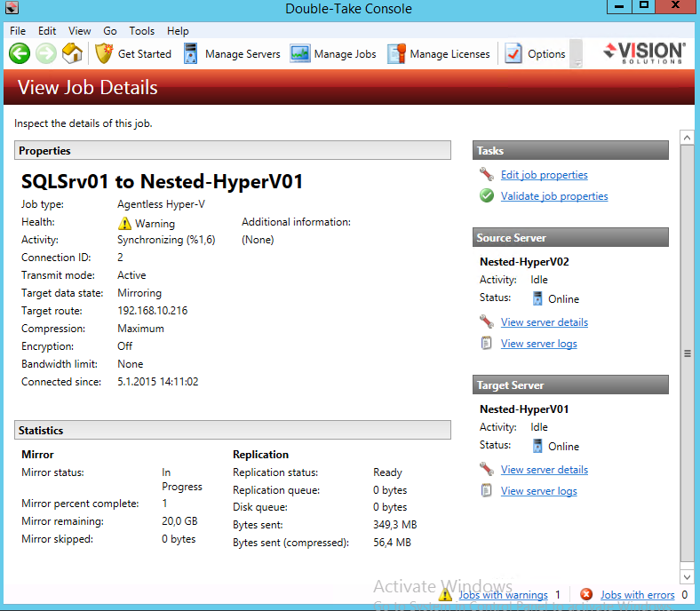Open Source Server View server details link
Screen dimensions: 700x611
tap(545, 322)
